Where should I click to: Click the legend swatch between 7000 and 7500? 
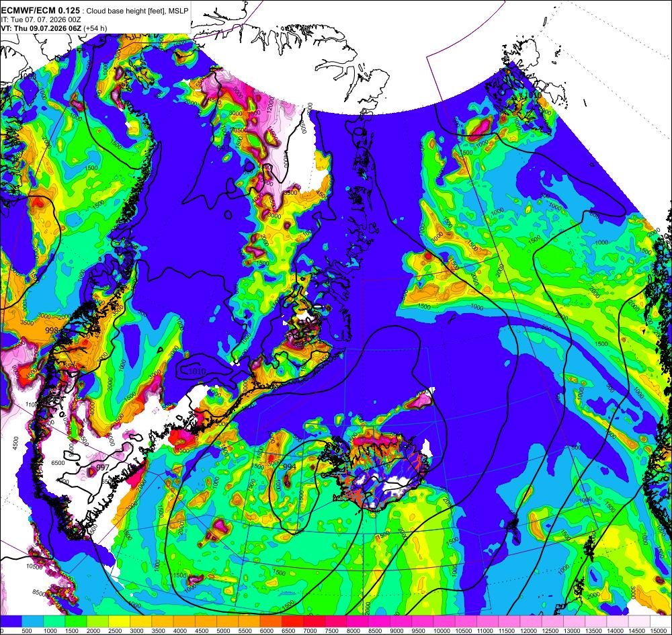314,620
